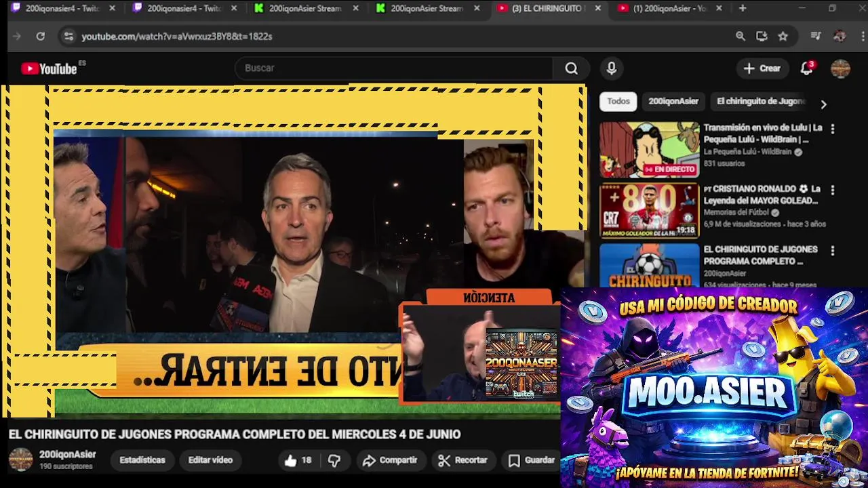868x488 pixels.
Task: Focus the Buscar search field
Action: tap(394, 68)
